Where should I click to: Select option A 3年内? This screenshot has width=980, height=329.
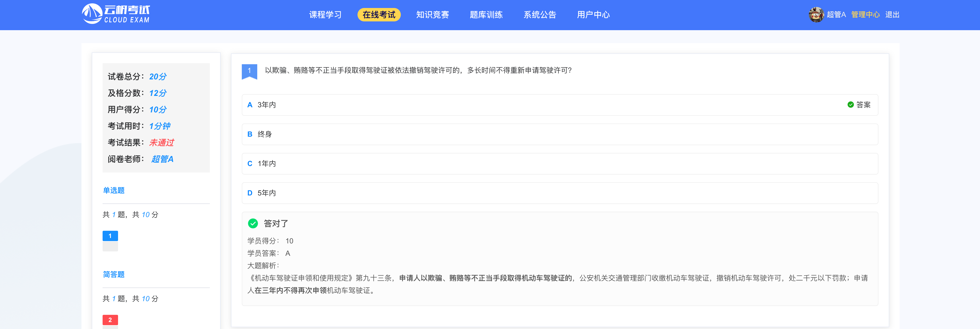coord(560,105)
